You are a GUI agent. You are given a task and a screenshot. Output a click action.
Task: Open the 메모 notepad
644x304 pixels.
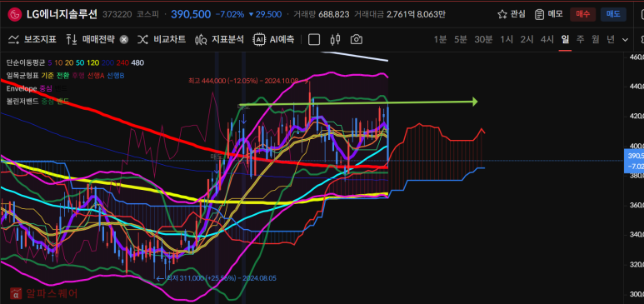[x=548, y=14]
